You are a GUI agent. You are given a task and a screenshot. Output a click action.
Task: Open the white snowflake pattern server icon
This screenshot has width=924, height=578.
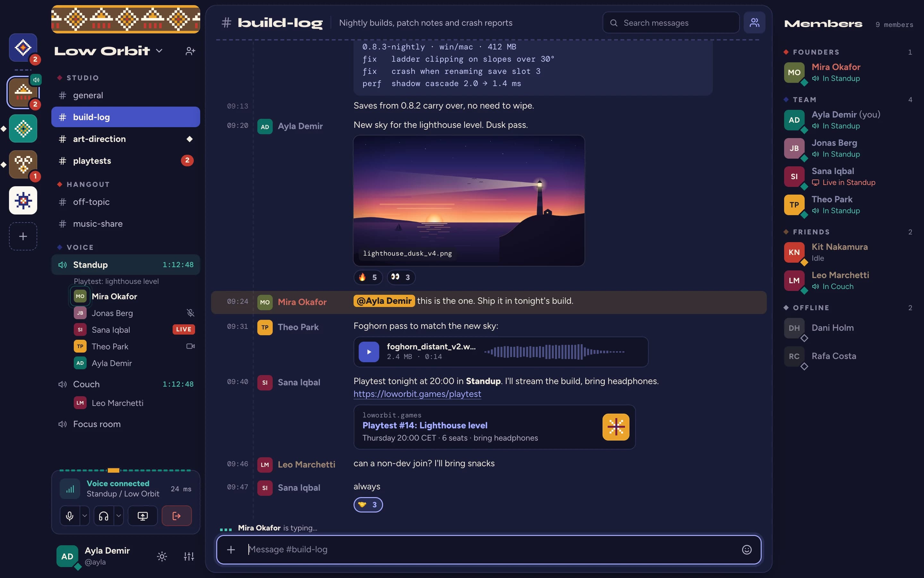pos(23,200)
